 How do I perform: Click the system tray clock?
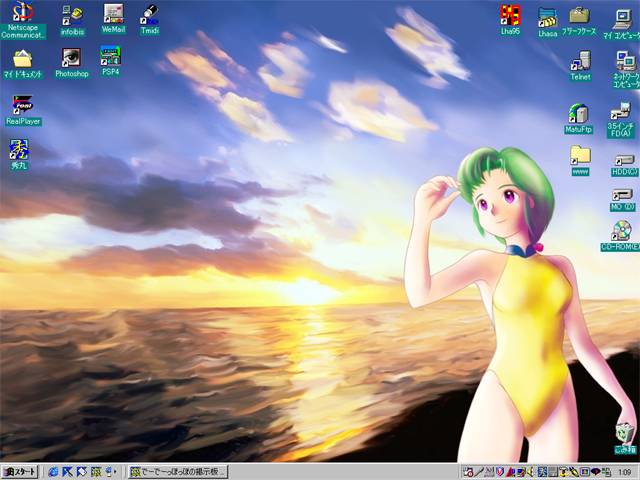click(624, 471)
